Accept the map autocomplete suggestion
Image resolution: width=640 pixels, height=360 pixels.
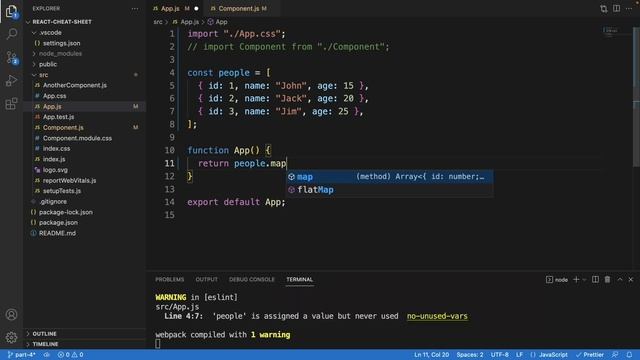pyautogui.click(x=389, y=177)
